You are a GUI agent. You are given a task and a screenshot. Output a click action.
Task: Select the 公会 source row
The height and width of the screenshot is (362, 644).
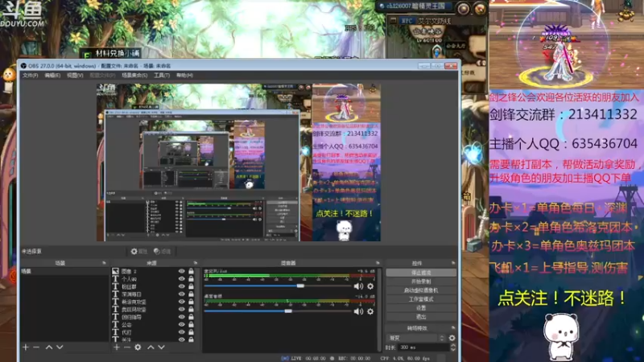point(154,324)
